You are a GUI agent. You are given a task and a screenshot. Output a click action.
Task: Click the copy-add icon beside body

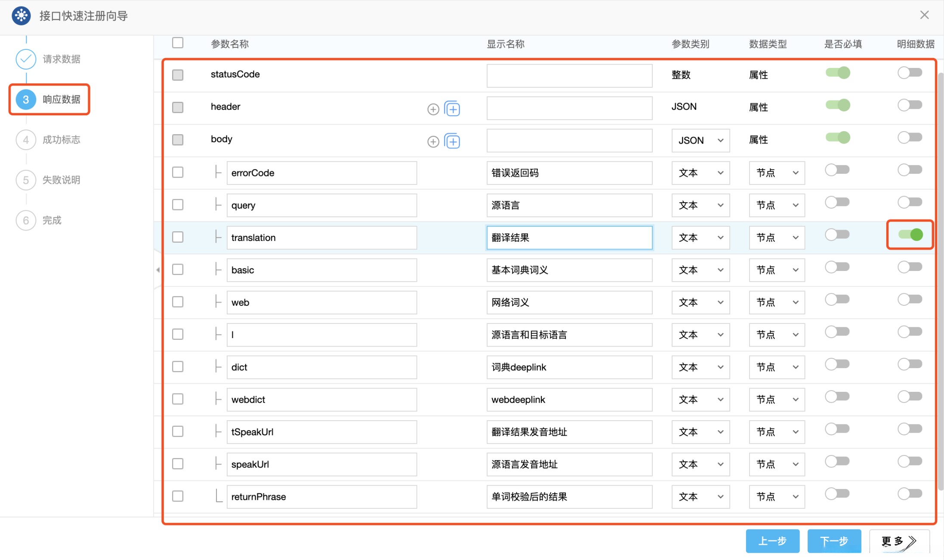(x=452, y=141)
